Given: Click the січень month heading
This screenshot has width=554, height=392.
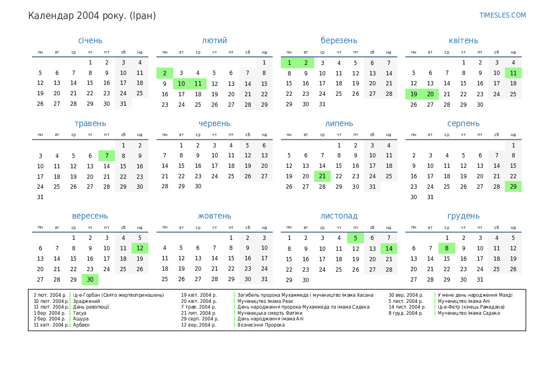Looking at the screenshot, I should (x=90, y=41).
